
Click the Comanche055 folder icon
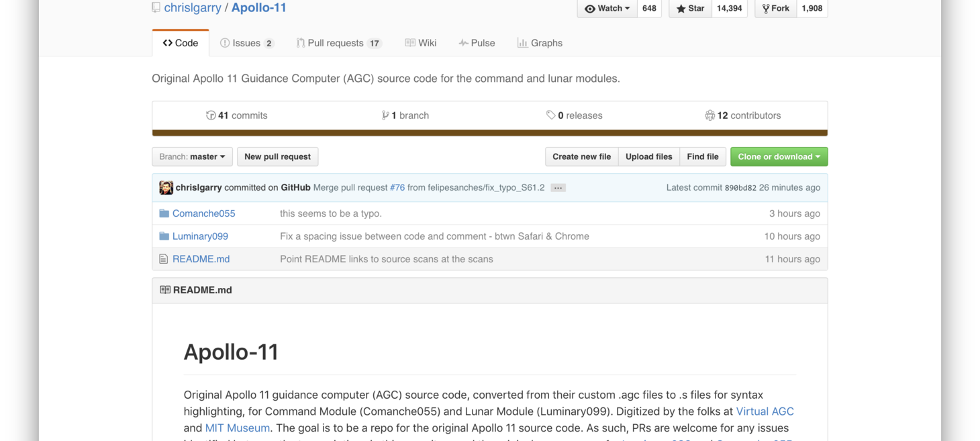click(x=164, y=213)
